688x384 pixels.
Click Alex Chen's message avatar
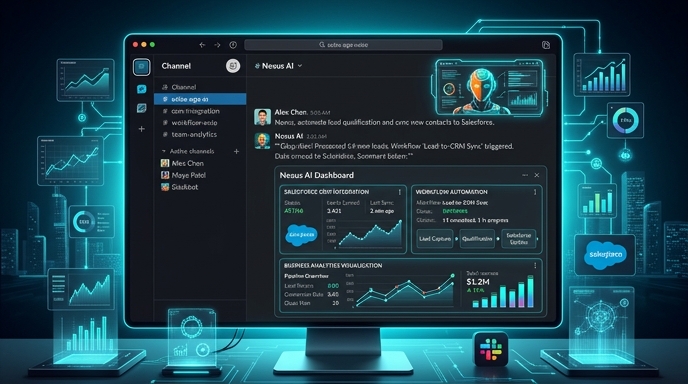[262, 117]
